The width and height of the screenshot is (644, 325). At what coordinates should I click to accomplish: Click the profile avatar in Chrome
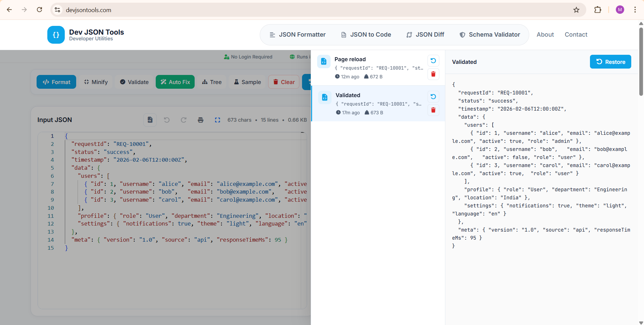pyautogui.click(x=620, y=10)
